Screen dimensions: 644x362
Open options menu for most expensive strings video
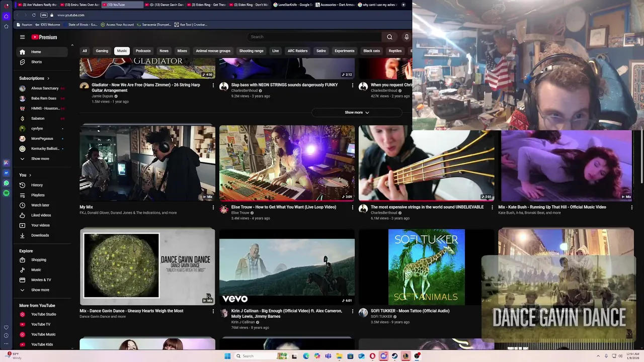coord(493,207)
